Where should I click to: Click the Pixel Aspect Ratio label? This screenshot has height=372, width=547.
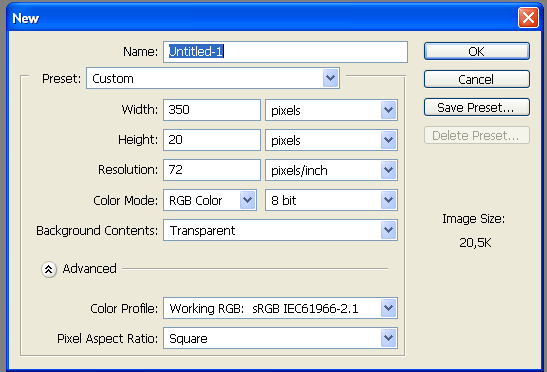108,339
